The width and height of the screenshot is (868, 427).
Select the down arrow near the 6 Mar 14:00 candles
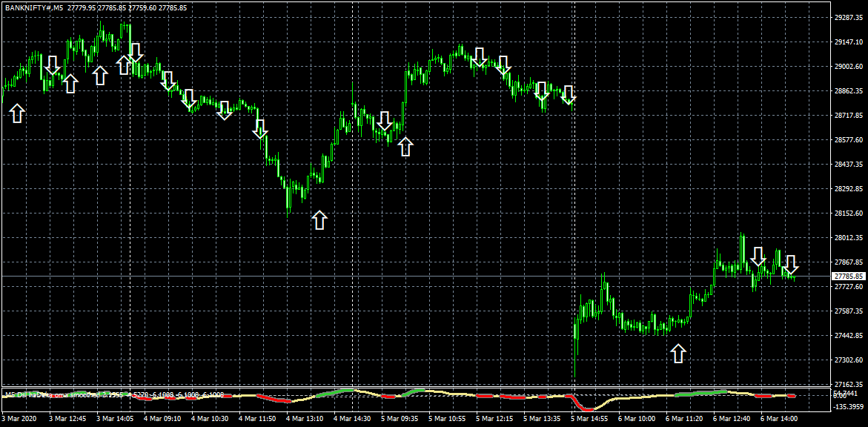[x=758, y=256]
